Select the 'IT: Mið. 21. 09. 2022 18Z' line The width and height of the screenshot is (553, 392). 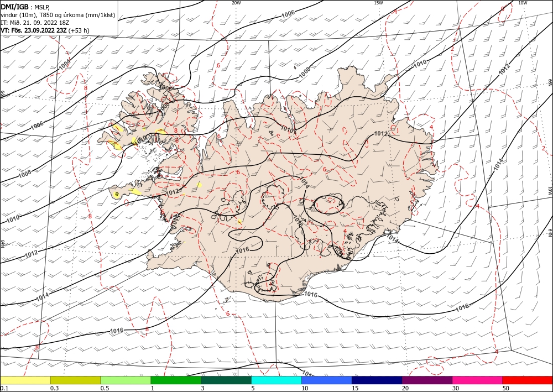coord(35,23)
